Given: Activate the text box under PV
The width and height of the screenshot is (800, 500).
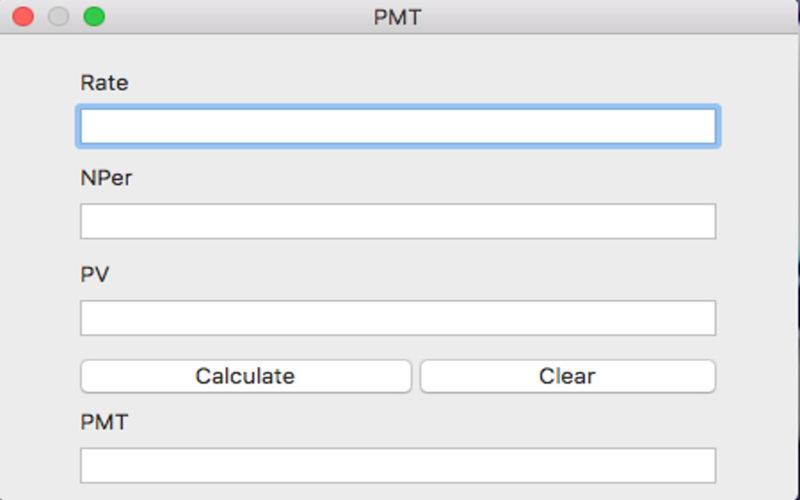Looking at the screenshot, I should [x=398, y=318].
